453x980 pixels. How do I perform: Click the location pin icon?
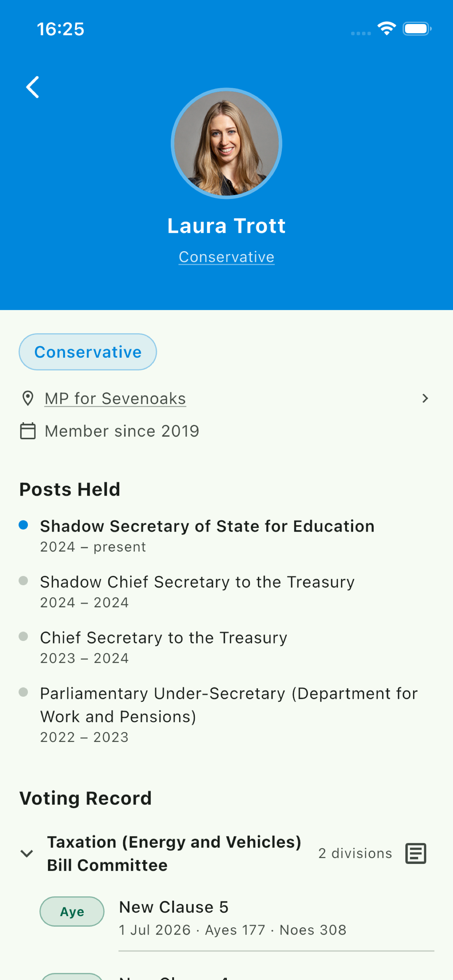[x=28, y=398]
